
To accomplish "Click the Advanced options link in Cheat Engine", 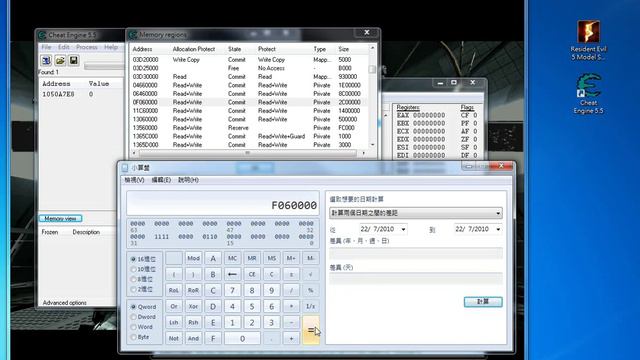I will (x=64, y=303).
